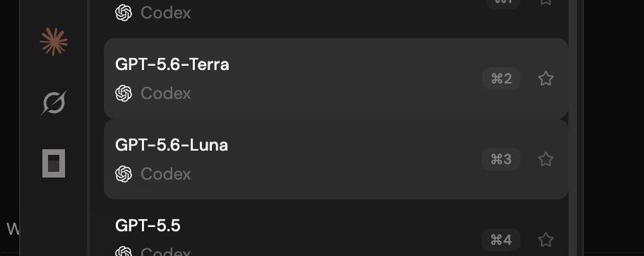644x256 pixels.
Task: Favorite GPT-5.6-Terra with its star
Action: pos(546,78)
